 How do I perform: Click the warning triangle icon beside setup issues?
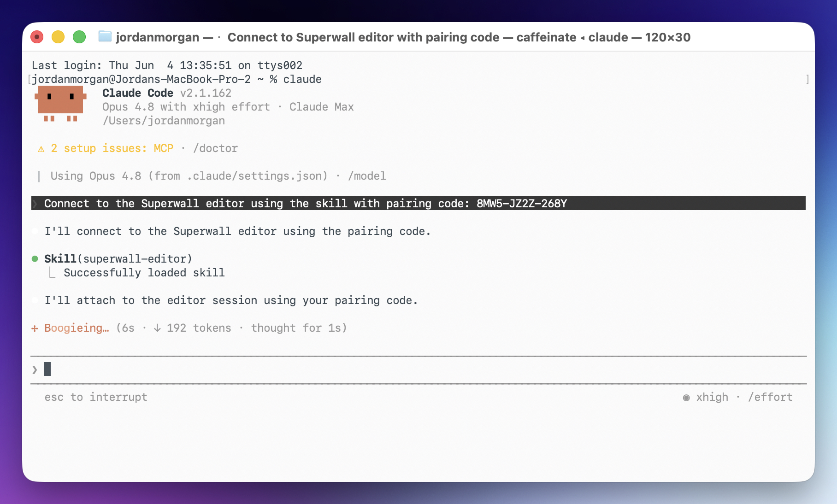click(41, 149)
